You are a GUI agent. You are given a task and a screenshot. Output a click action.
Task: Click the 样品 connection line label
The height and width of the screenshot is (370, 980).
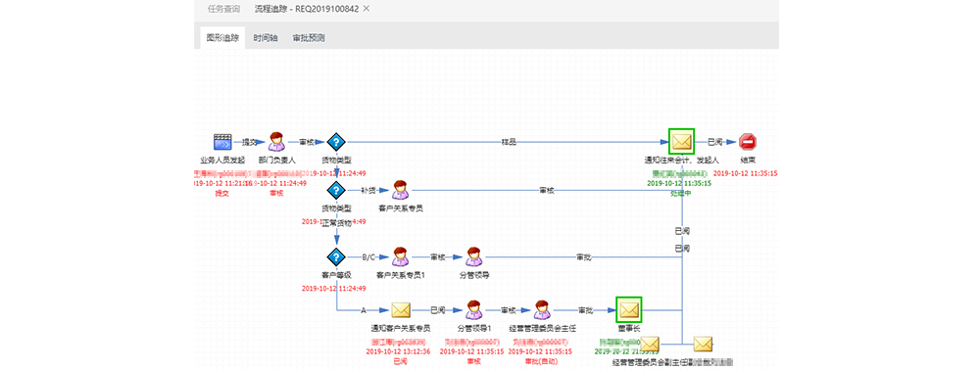point(509,142)
